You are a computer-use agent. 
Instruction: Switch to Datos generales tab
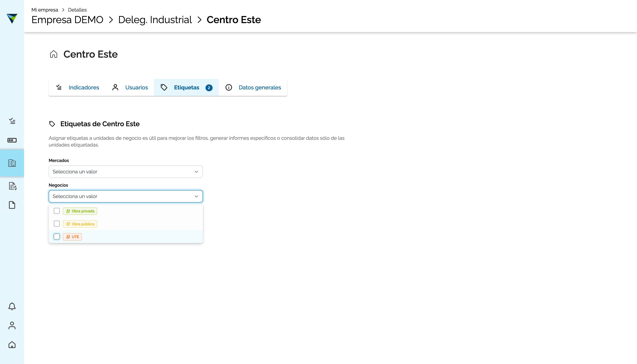[260, 88]
